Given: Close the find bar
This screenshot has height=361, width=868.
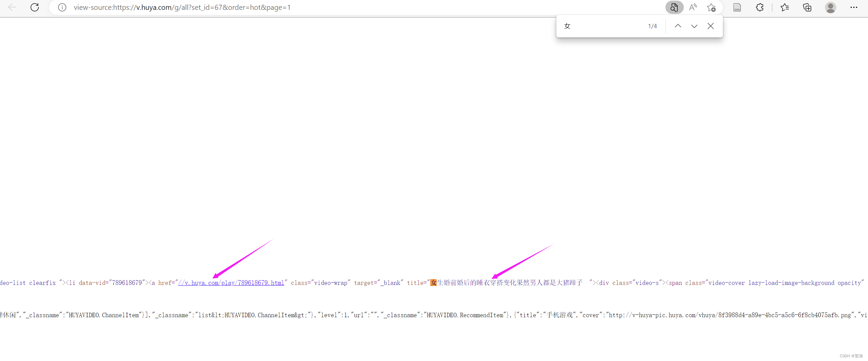Looking at the screenshot, I should pos(711,26).
